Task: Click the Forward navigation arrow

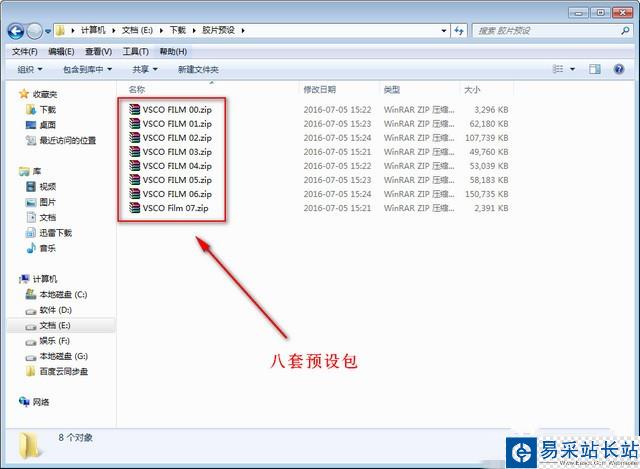Action: tap(34, 31)
